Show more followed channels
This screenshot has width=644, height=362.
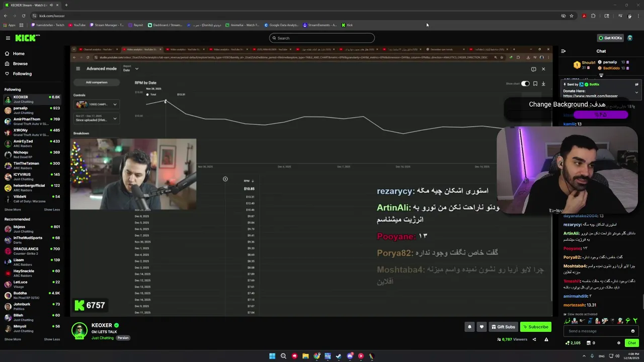[x=13, y=210]
